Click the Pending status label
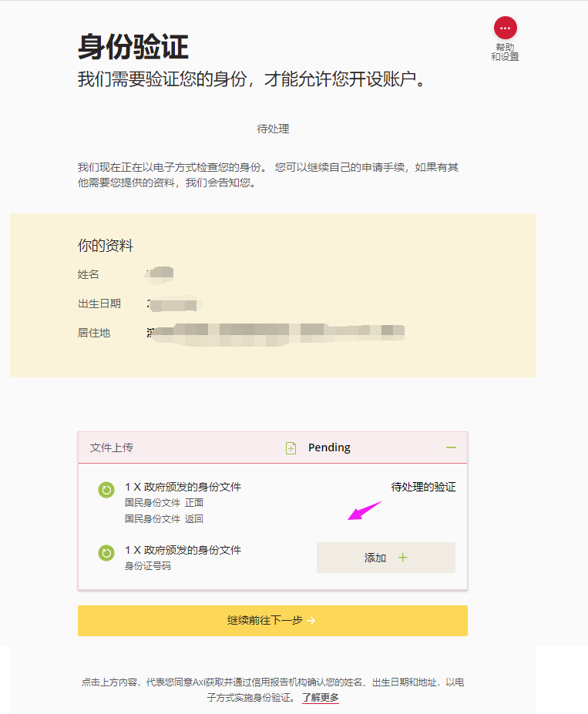 (x=329, y=448)
